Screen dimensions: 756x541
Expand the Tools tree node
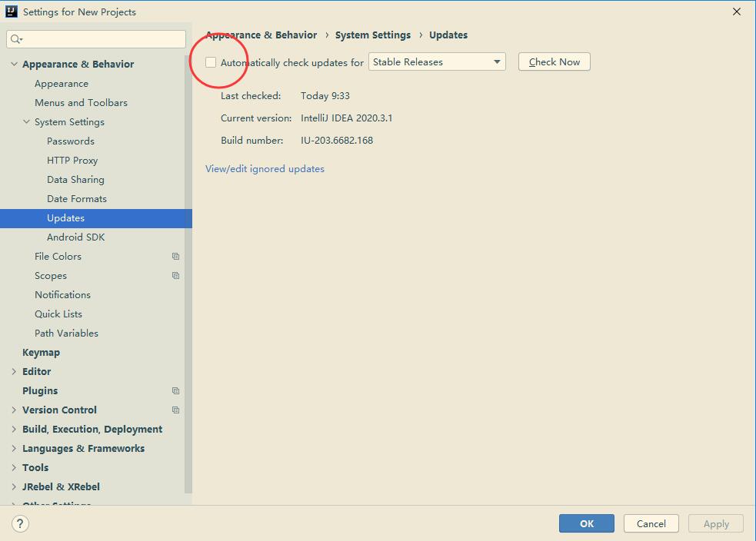14,468
